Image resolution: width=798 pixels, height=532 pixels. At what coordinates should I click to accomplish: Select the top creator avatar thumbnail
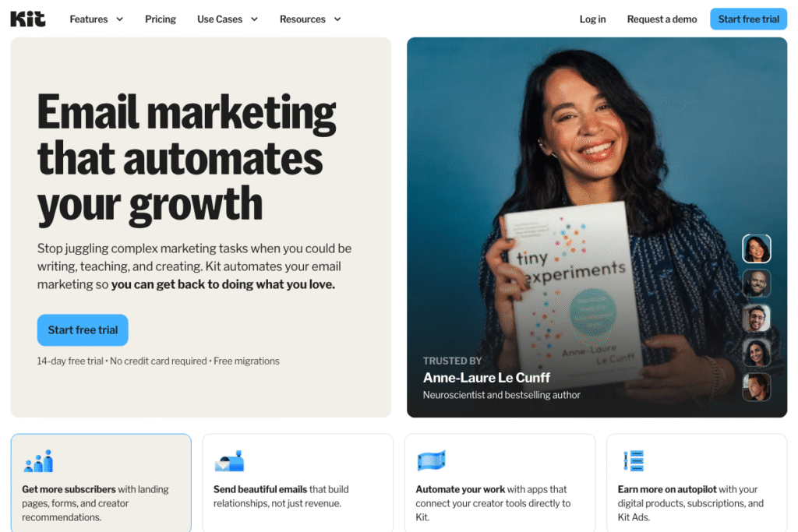tap(756, 248)
